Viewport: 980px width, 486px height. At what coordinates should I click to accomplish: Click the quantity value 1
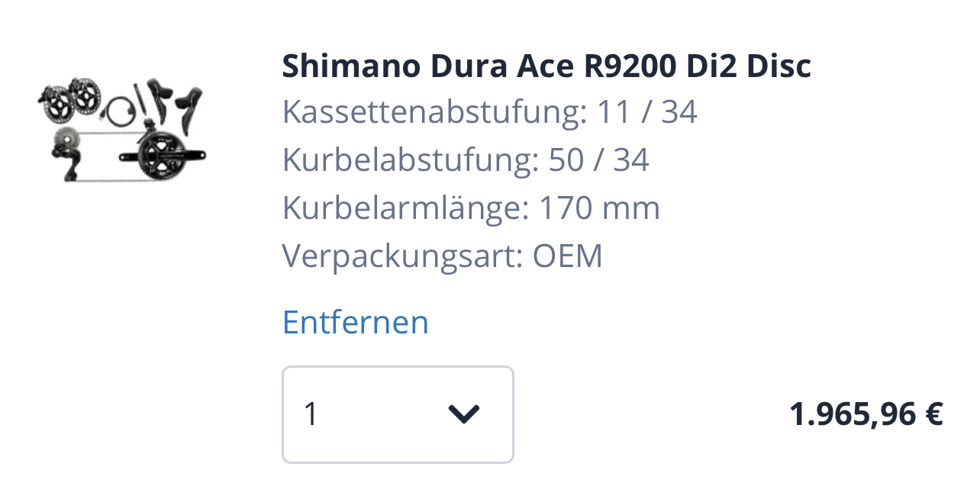[311, 414]
